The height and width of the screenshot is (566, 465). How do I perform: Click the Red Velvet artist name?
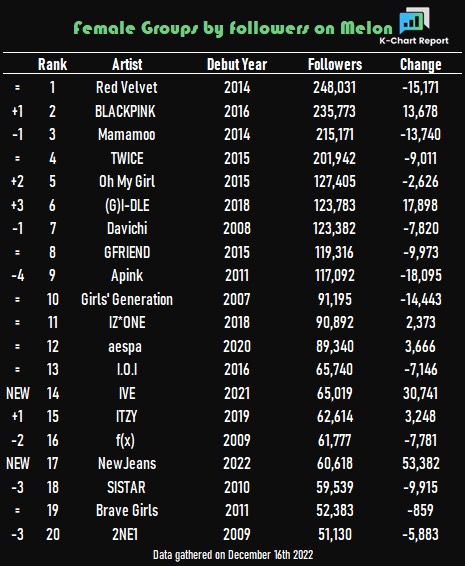pos(127,87)
